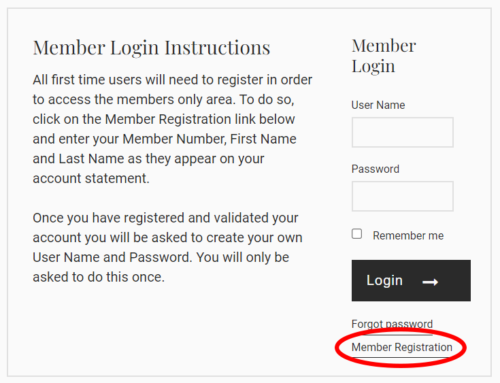This screenshot has height=383, width=500.
Task: Click the 'User Name' field label
Action: 378,105
